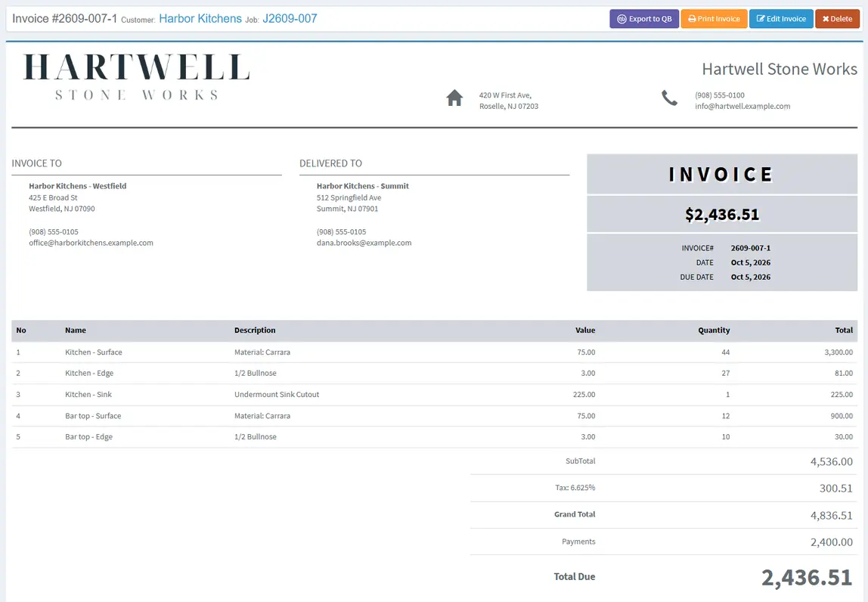Click the Total Due amount 2,436.51
This screenshot has width=868, height=602.
807,578
